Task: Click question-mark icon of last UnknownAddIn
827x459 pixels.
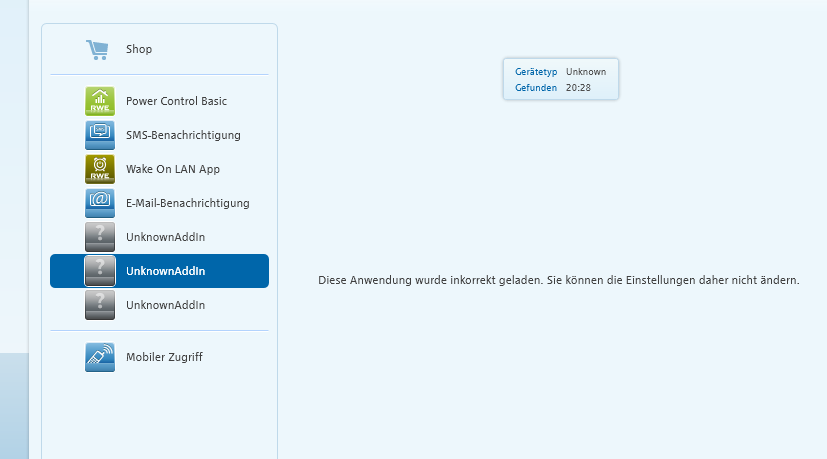Action: (x=100, y=305)
